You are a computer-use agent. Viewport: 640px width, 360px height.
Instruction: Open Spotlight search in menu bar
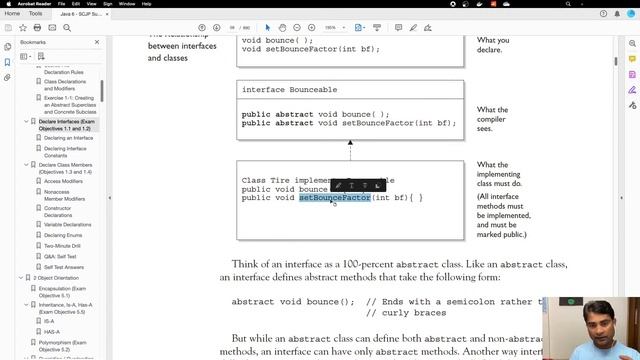(568, 4)
